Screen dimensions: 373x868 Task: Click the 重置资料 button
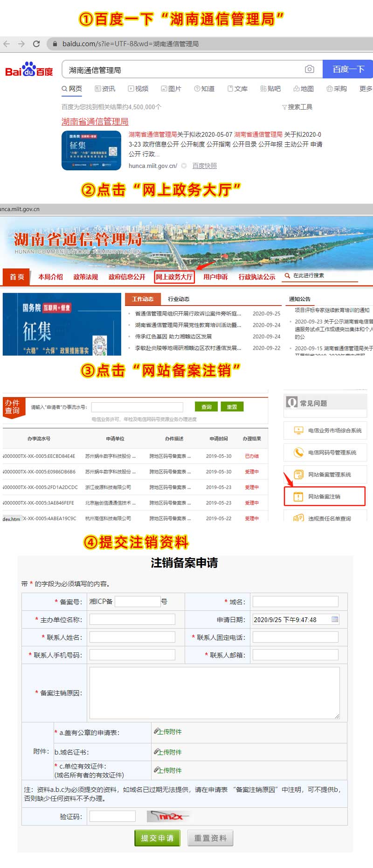(x=210, y=838)
